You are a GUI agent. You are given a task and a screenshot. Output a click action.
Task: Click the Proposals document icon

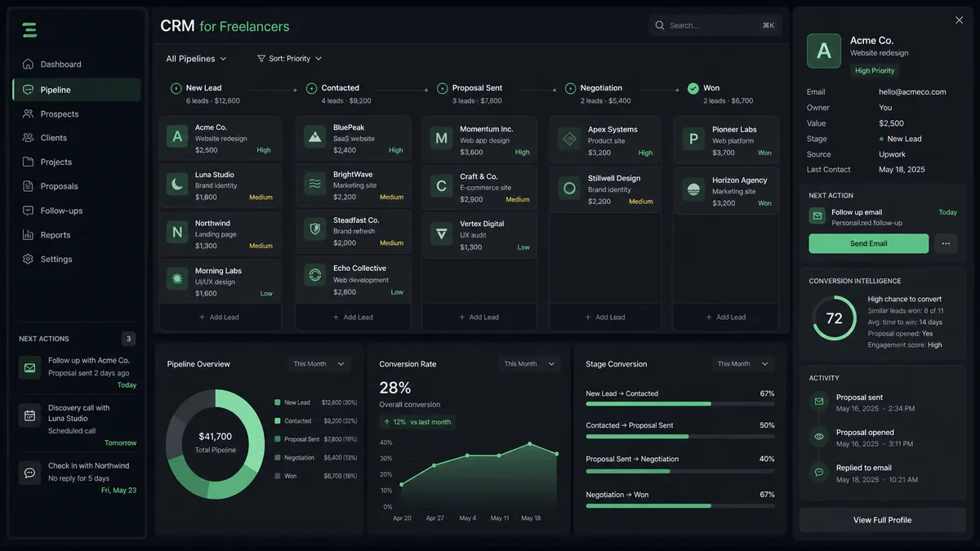pyautogui.click(x=29, y=186)
